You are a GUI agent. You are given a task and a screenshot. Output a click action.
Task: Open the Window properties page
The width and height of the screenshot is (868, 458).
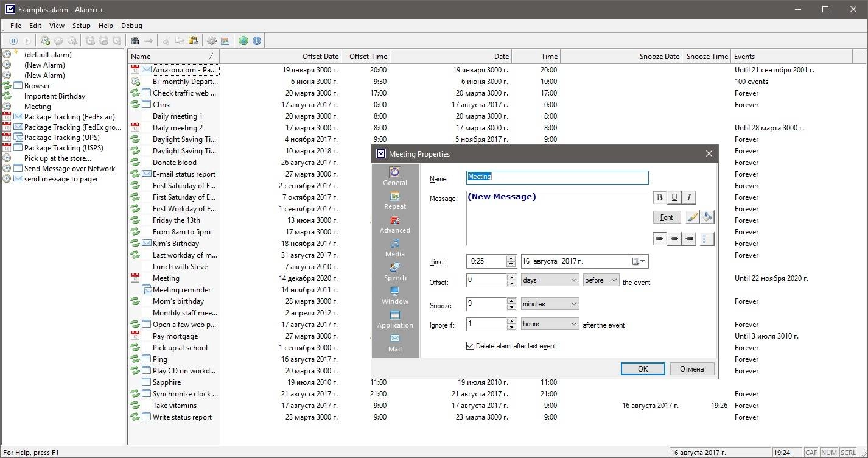pyautogui.click(x=395, y=295)
